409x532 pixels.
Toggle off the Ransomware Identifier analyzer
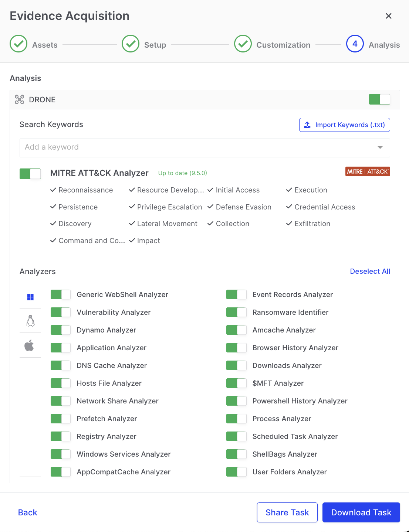(236, 312)
